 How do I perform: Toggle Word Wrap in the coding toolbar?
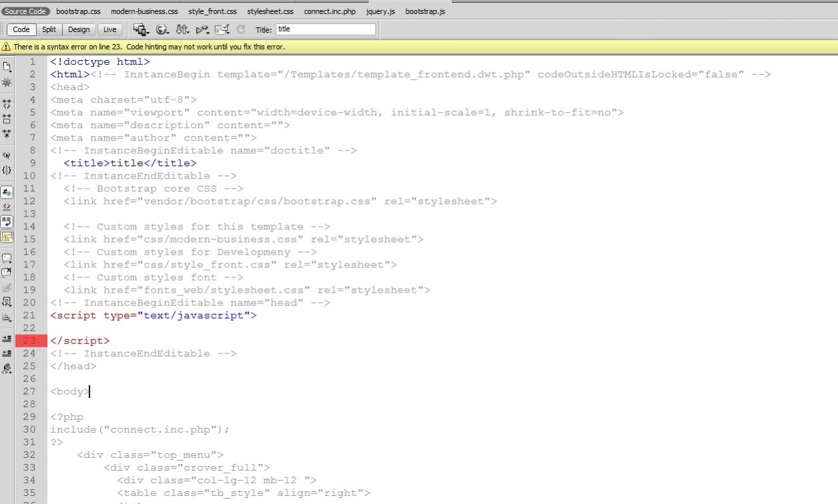click(x=7, y=221)
